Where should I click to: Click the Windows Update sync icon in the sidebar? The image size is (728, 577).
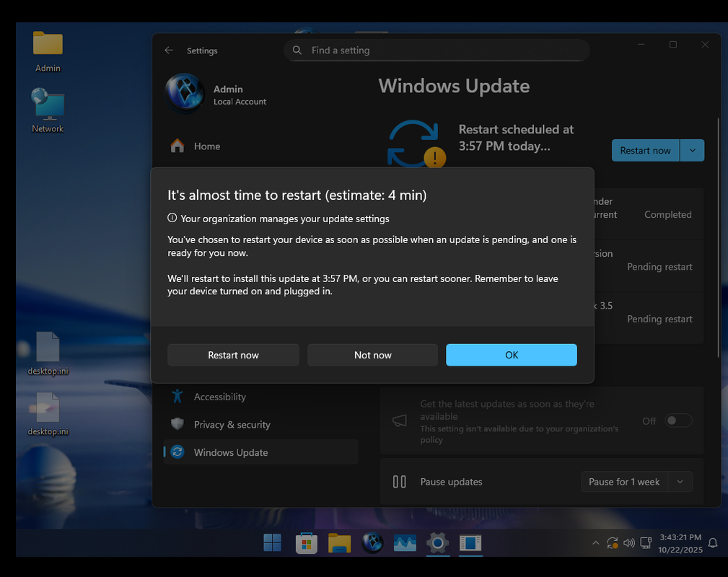click(177, 452)
